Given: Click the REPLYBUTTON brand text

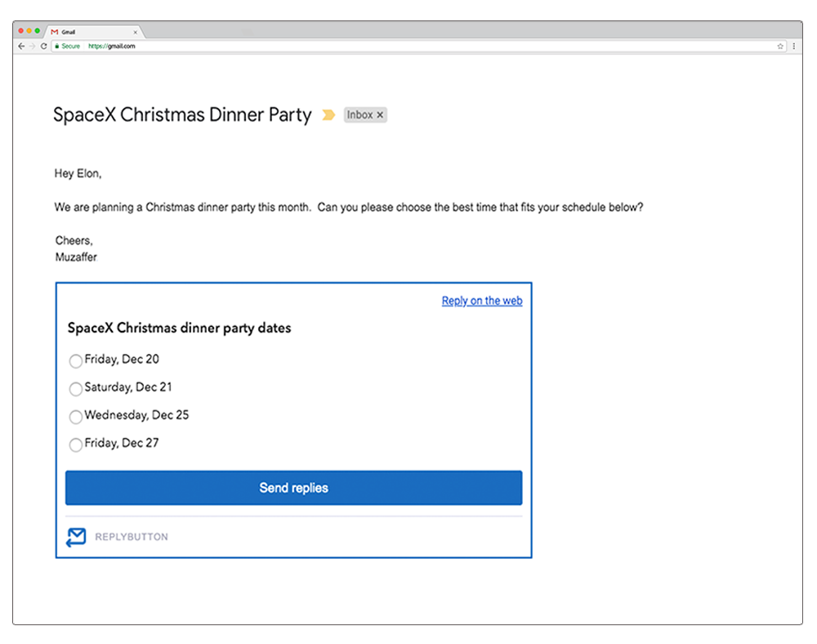Looking at the screenshot, I should tap(132, 537).
